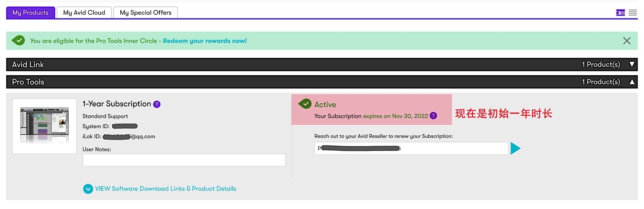Open the Pro Tools product thumbnail

pos(44,126)
